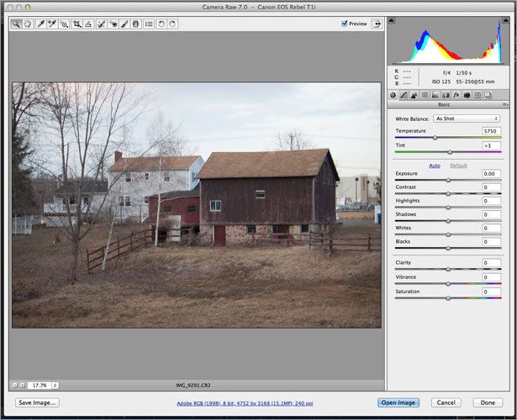Click the Exposure value input field

coord(491,173)
